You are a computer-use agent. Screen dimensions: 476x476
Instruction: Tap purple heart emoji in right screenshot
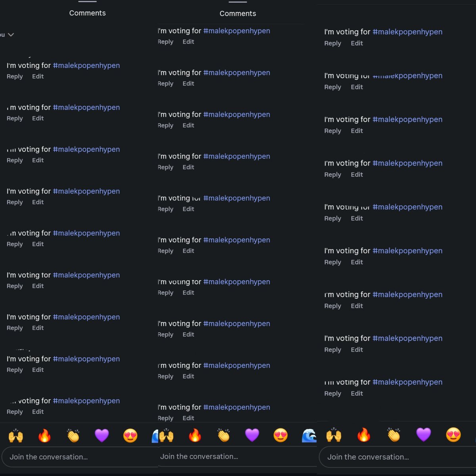pos(423,435)
